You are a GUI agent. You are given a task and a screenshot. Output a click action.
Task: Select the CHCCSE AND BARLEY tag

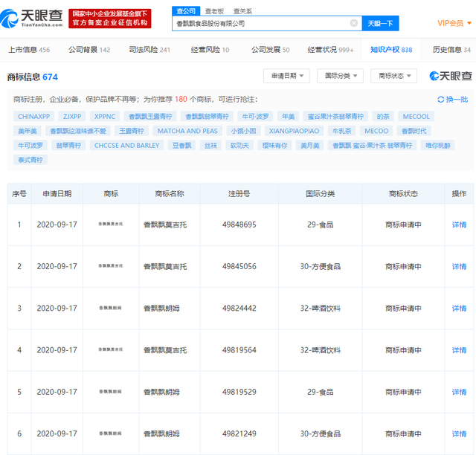[x=126, y=146]
